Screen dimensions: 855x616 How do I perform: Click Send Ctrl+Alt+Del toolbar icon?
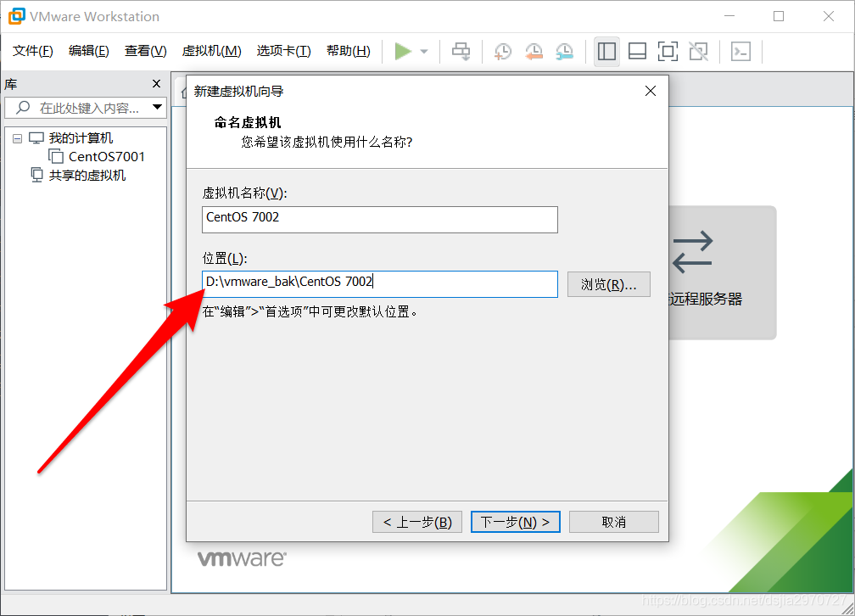[x=461, y=51]
